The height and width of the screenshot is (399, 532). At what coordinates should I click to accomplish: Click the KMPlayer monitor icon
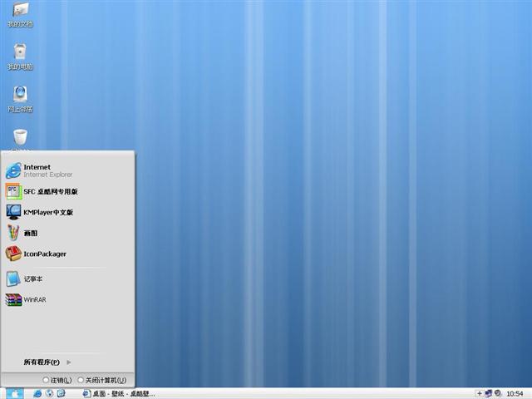[13, 212]
